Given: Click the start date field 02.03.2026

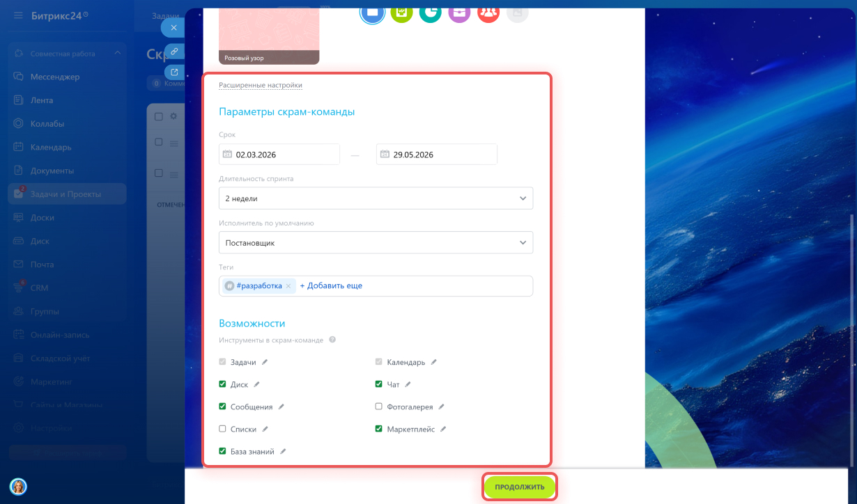Looking at the screenshot, I should 279,155.
